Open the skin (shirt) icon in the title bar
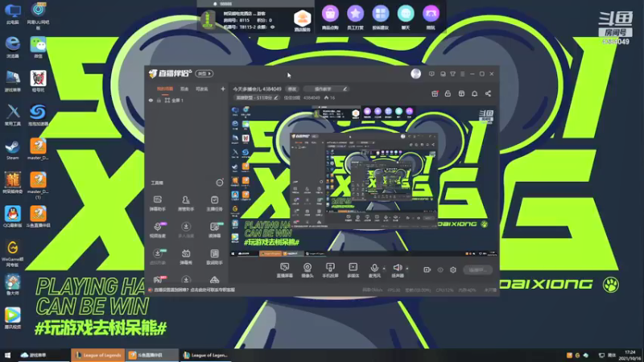Image resolution: width=644 pixels, height=362 pixels. (452, 74)
